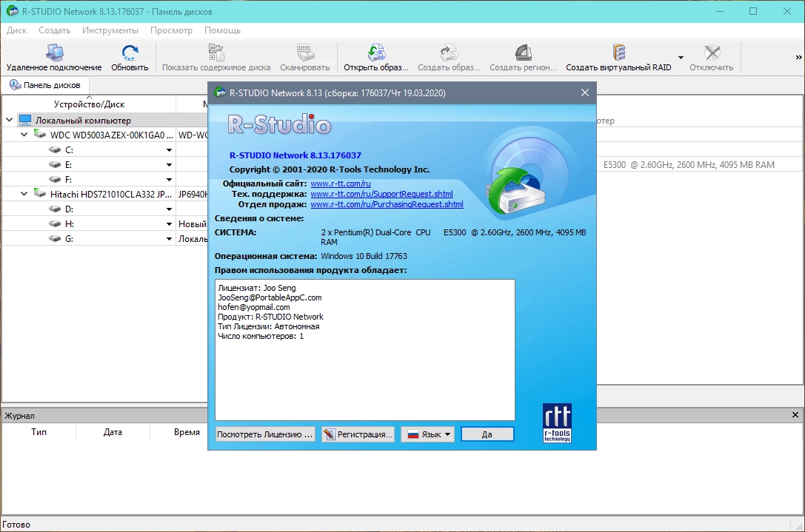Close the Журнал log panel

(x=795, y=414)
